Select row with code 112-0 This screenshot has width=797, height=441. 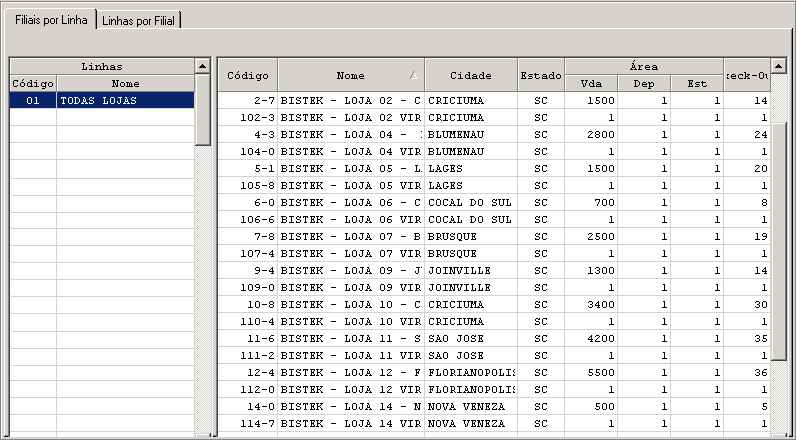(x=494, y=390)
